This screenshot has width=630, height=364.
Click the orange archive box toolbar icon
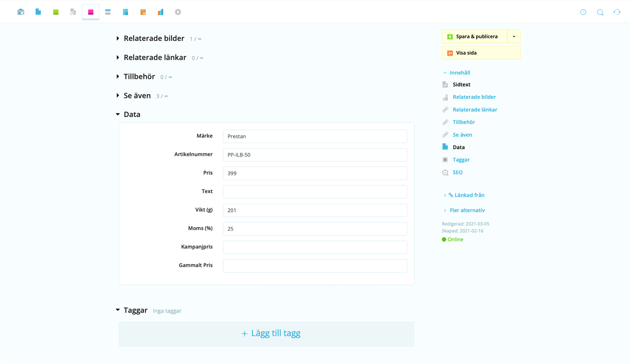(143, 12)
